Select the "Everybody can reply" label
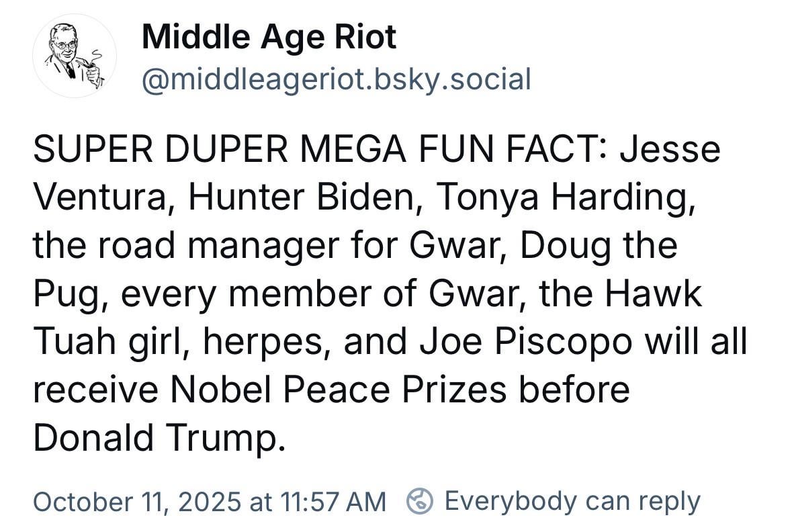The height and width of the screenshot is (532, 792). pyautogui.click(x=572, y=500)
